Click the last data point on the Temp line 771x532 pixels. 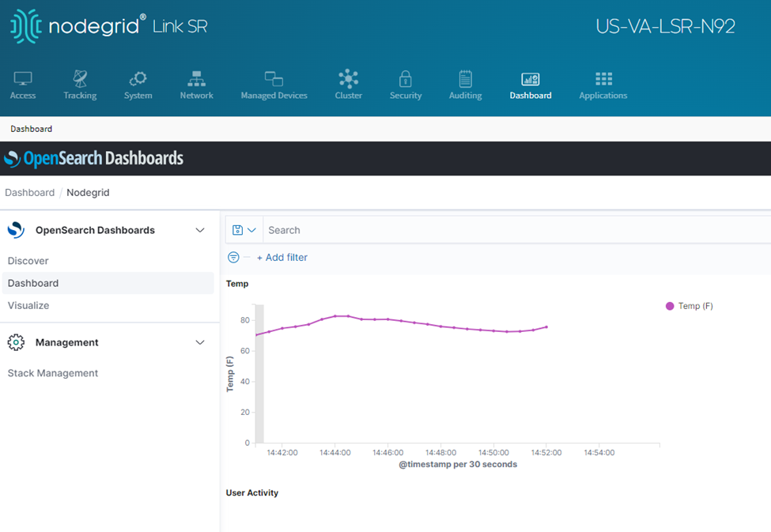(x=546, y=327)
